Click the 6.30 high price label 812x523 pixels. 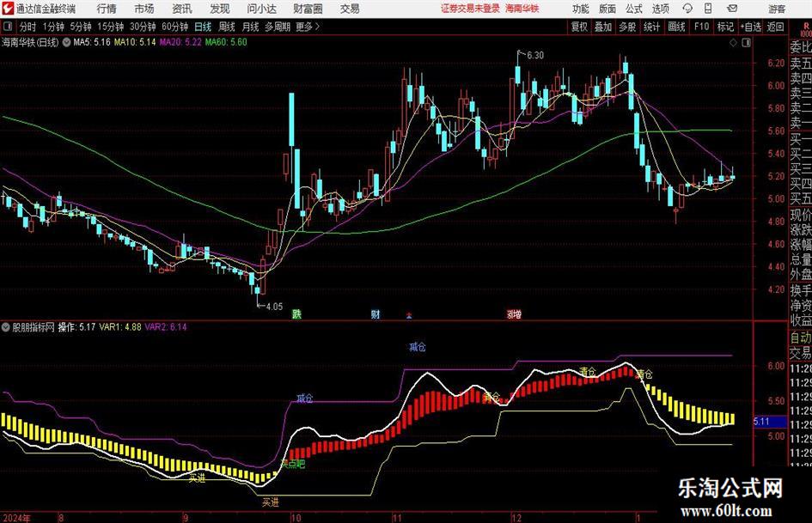click(535, 56)
